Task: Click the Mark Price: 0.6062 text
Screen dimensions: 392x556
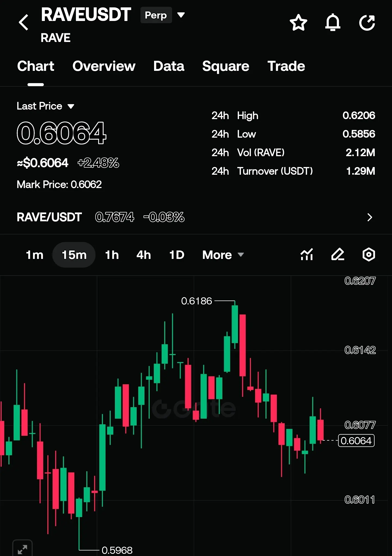Action: (59, 185)
